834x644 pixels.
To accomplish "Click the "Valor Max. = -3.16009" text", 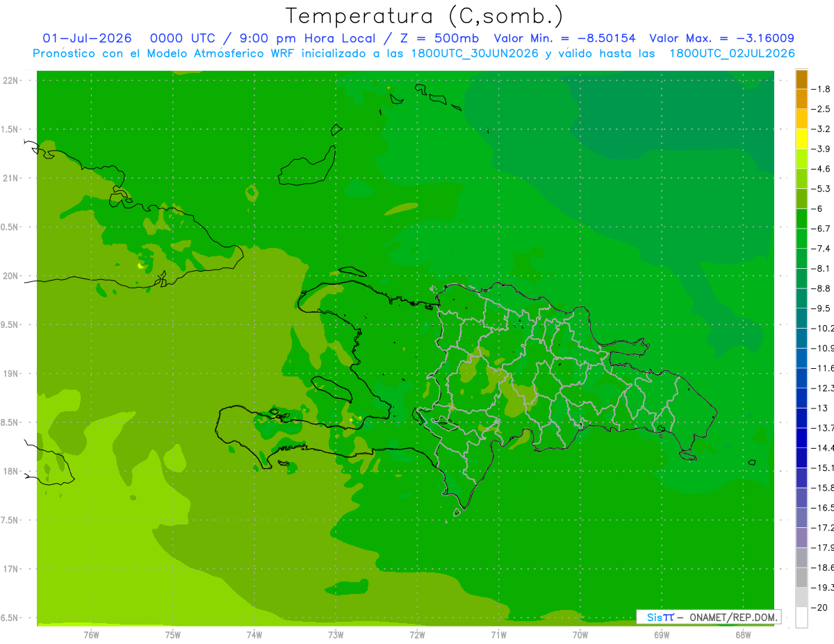I will point(721,38).
